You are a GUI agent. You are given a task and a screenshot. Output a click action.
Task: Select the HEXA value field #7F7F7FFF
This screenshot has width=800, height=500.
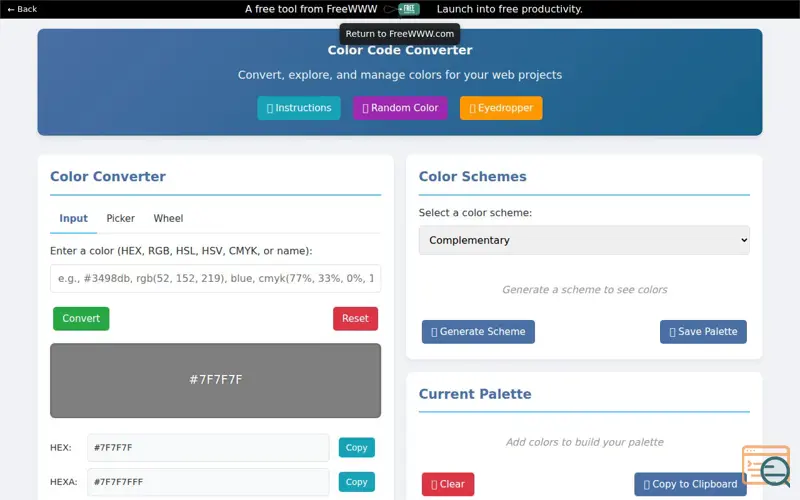(208, 482)
